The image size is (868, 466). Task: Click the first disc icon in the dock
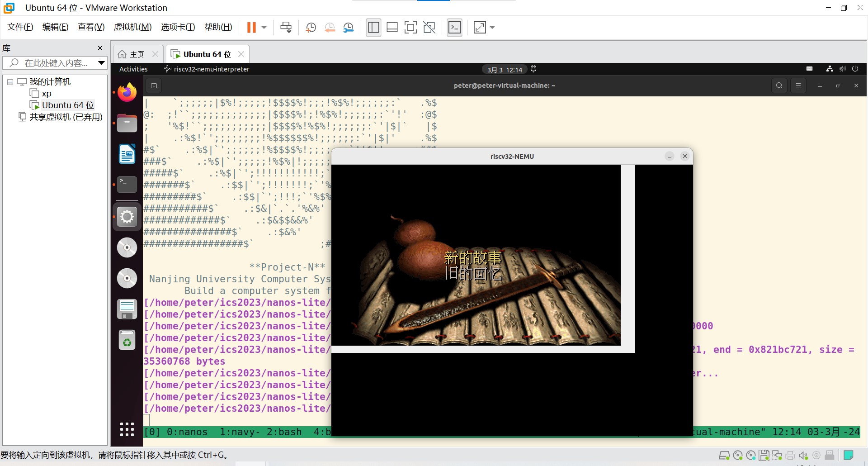pos(127,247)
